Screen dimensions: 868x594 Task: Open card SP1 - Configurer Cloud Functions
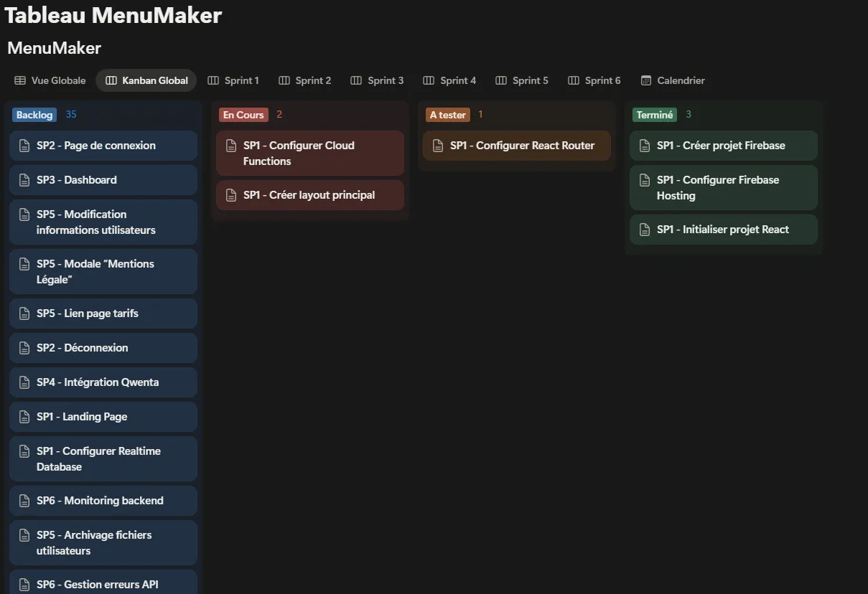310,154
